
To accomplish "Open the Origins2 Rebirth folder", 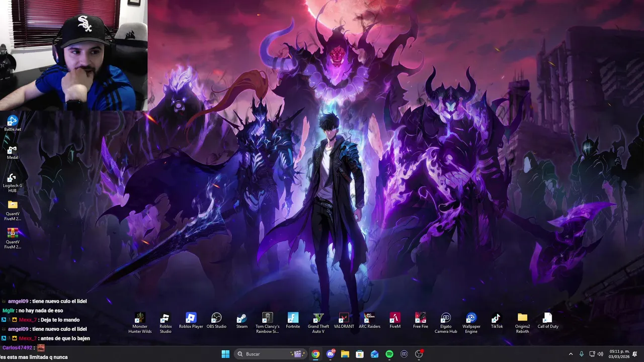I will 522,323.
